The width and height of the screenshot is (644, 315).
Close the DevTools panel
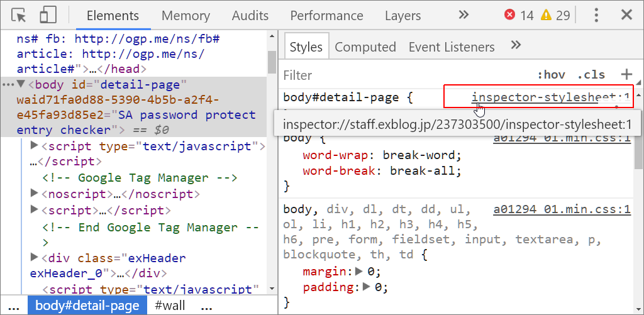(626, 15)
